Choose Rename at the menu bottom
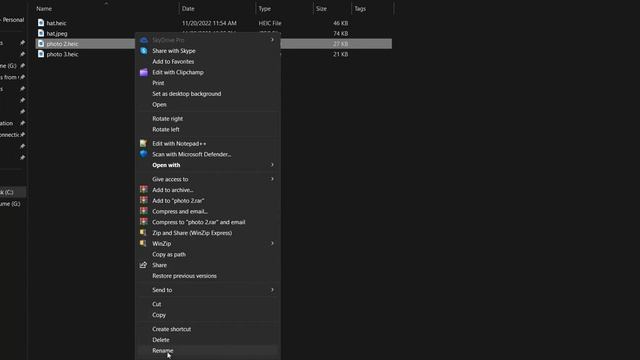 pyautogui.click(x=162, y=350)
